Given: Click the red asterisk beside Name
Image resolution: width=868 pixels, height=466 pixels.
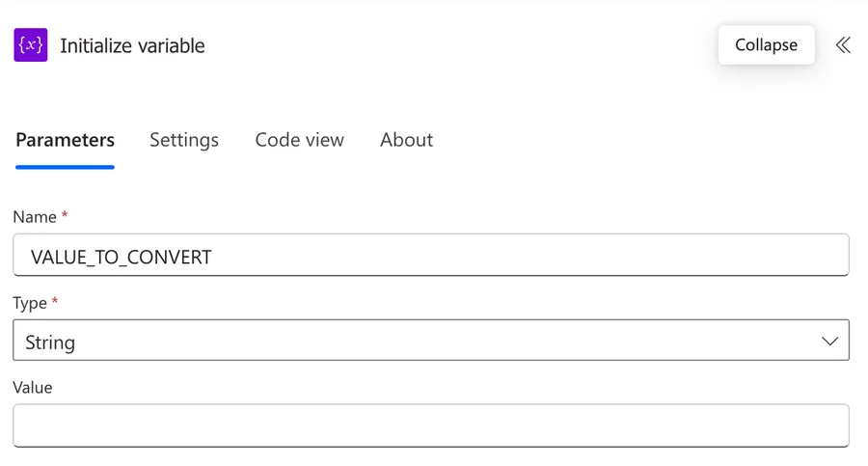Looking at the screenshot, I should (x=65, y=217).
